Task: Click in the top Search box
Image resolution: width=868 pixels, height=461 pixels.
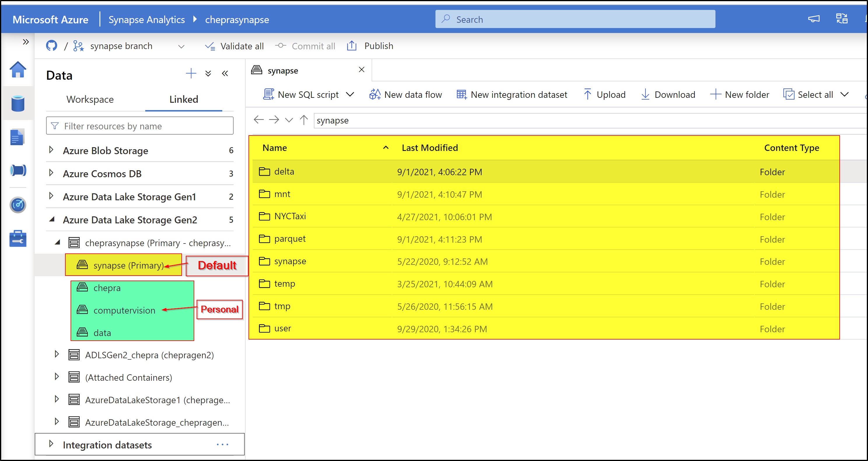Action: click(x=575, y=19)
